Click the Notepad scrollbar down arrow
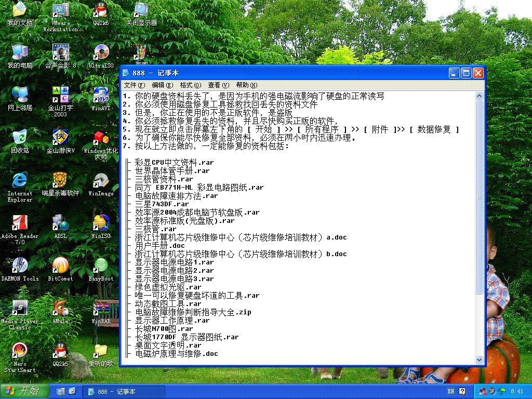The height and width of the screenshot is (399, 532). [479, 360]
